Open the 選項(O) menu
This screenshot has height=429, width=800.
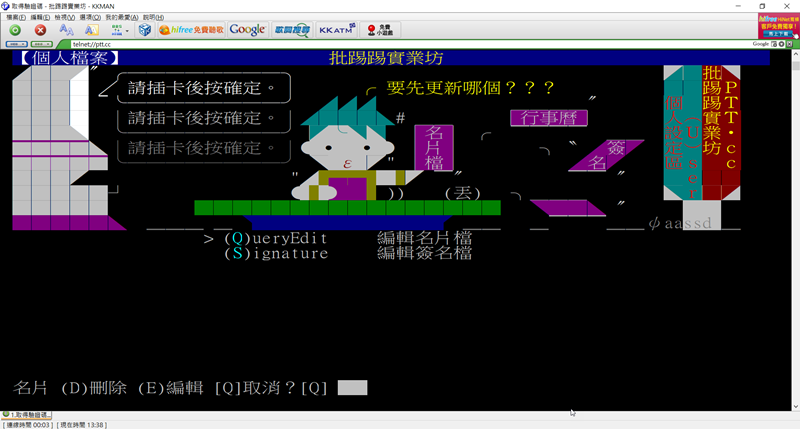tap(90, 17)
